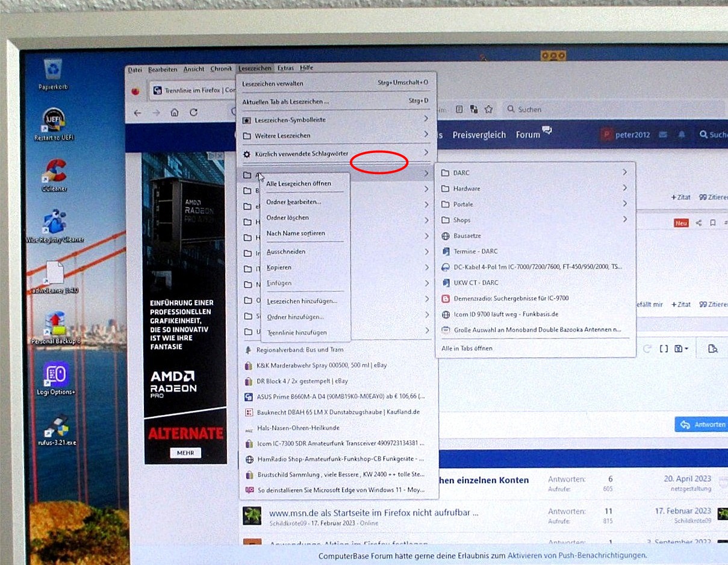The width and height of the screenshot is (728, 565).
Task: Open the Datei menu
Action: 135,69
